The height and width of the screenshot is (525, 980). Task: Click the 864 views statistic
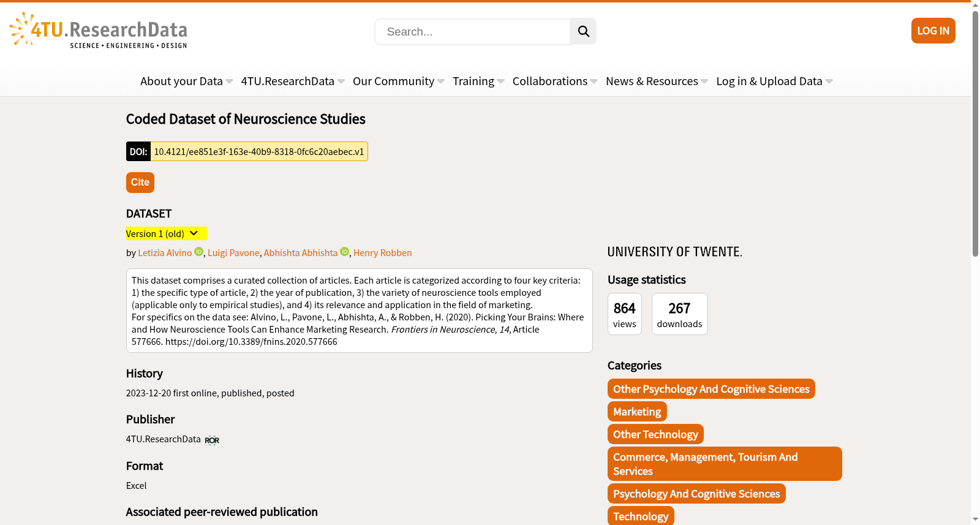pyautogui.click(x=625, y=314)
